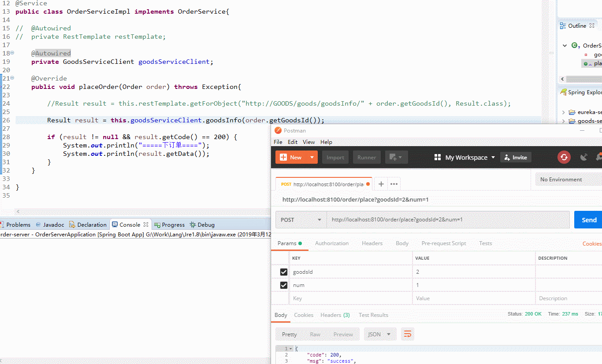
Task: Toggle the wrap lines icon in response body
Action: point(408,335)
